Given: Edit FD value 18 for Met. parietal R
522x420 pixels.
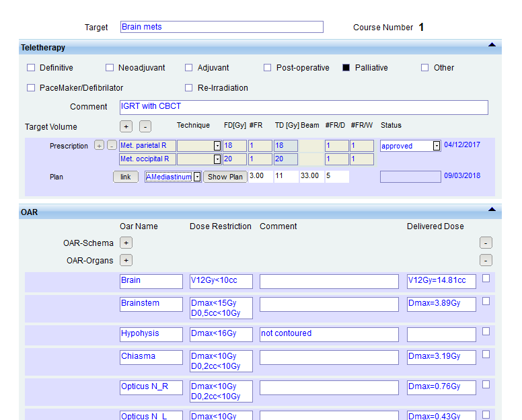Looking at the screenshot, I should [235, 146].
